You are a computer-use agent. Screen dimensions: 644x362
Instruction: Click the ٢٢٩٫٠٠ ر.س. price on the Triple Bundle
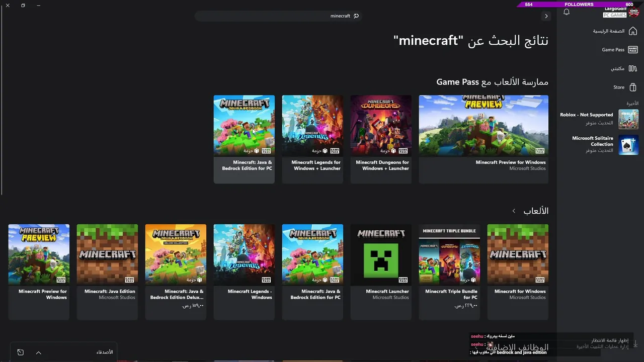click(466, 306)
